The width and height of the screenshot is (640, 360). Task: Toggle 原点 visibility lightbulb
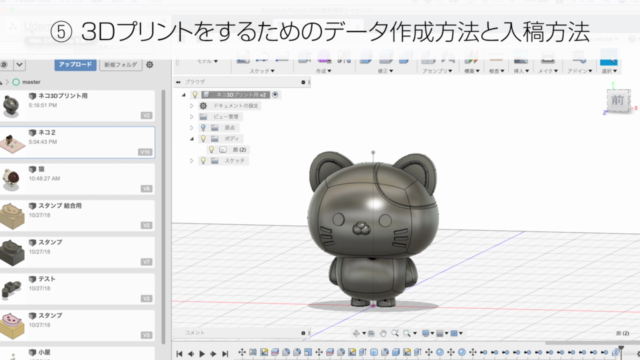pyautogui.click(x=203, y=128)
